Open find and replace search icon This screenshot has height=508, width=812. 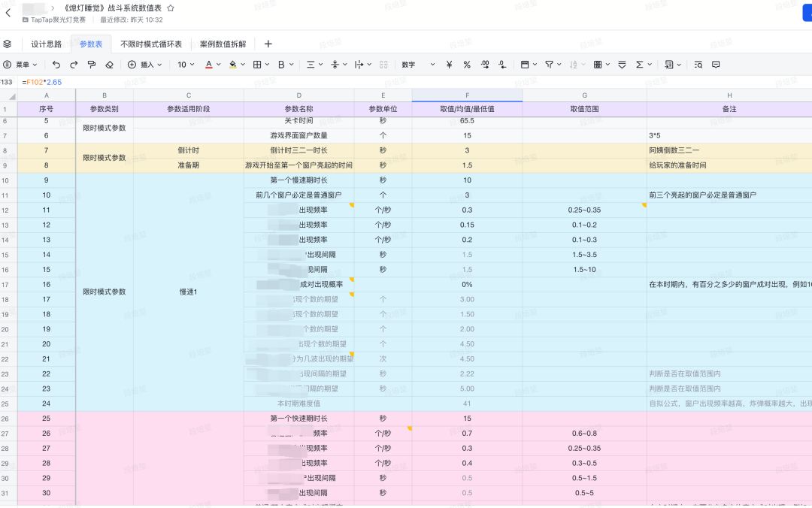pos(698,65)
